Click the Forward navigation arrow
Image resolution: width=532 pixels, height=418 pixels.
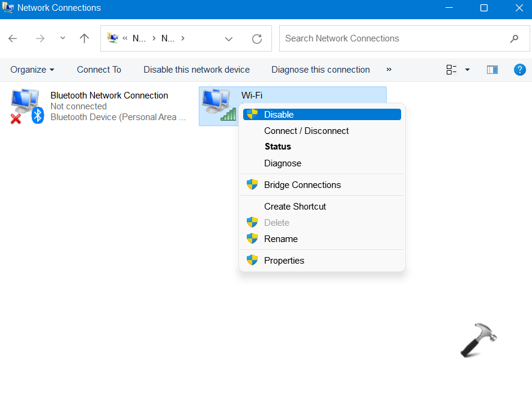[x=40, y=38]
